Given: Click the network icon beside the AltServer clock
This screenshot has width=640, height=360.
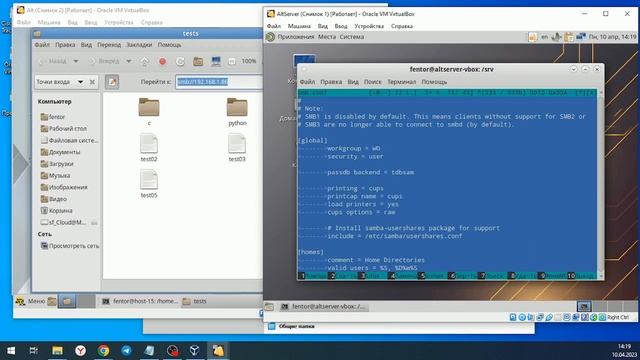Looking at the screenshot, I should pos(581,37).
